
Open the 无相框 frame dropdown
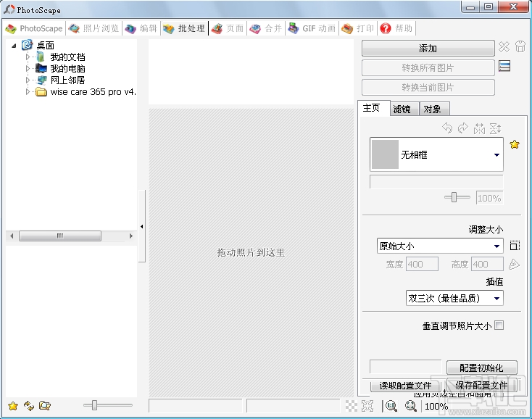click(436, 154)
